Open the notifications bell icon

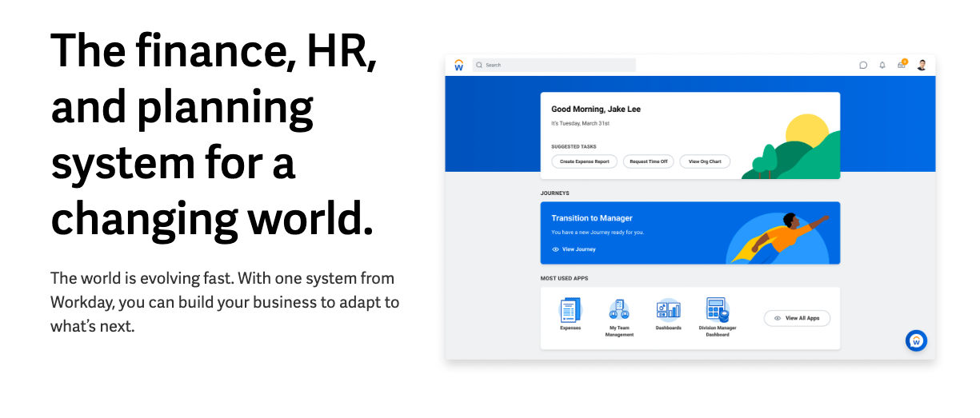click(882, 66)
